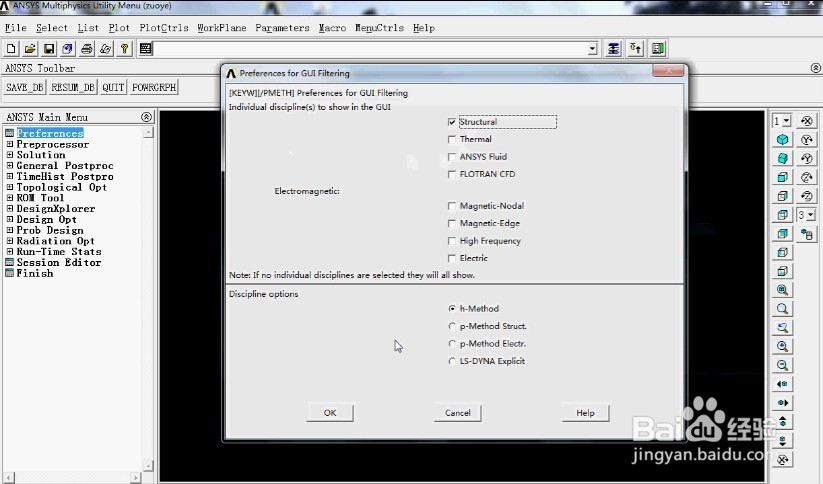Open the window number 1 dropdown
This screenshot has height=484, width=823.
tap(786, 121)
